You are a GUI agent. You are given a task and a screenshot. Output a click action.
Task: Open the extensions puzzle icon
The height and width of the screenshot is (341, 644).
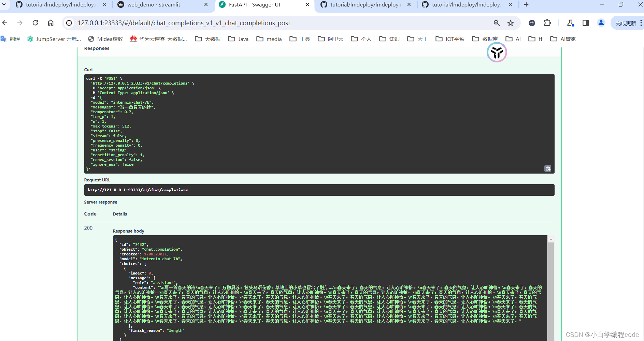coord(547,23)
